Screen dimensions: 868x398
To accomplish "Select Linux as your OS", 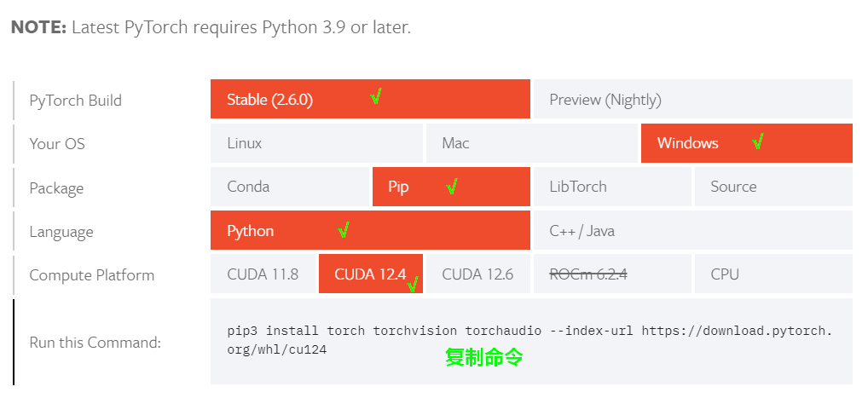I will coord(316,143).
